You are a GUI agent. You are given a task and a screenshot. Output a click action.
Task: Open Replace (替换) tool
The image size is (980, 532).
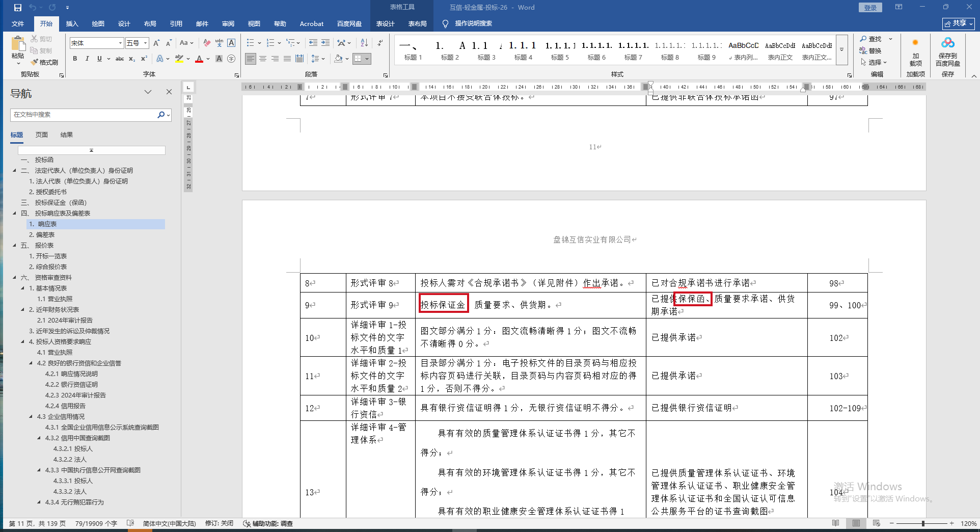coord(871,50)
